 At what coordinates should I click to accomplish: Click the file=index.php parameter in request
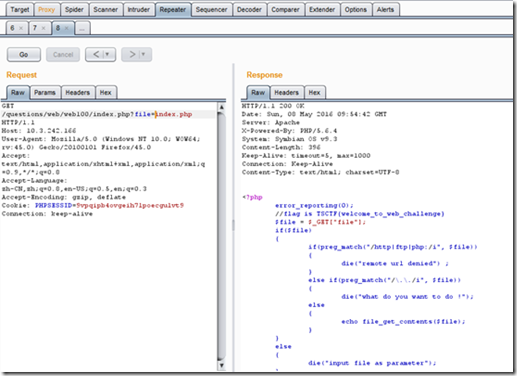click(x=163, y=114)
